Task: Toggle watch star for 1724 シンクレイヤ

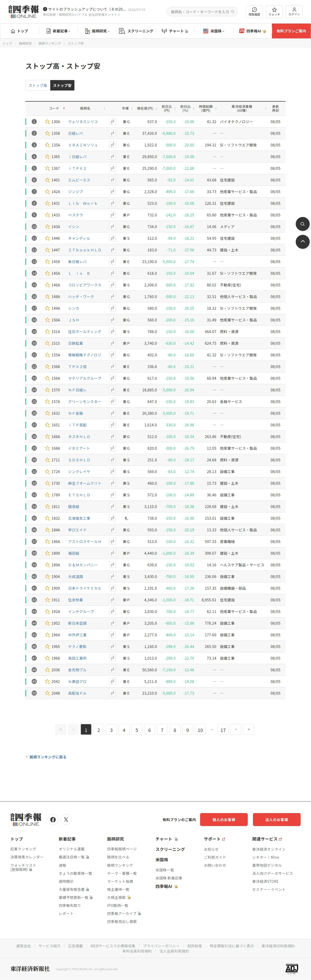Action: point(47,471)
